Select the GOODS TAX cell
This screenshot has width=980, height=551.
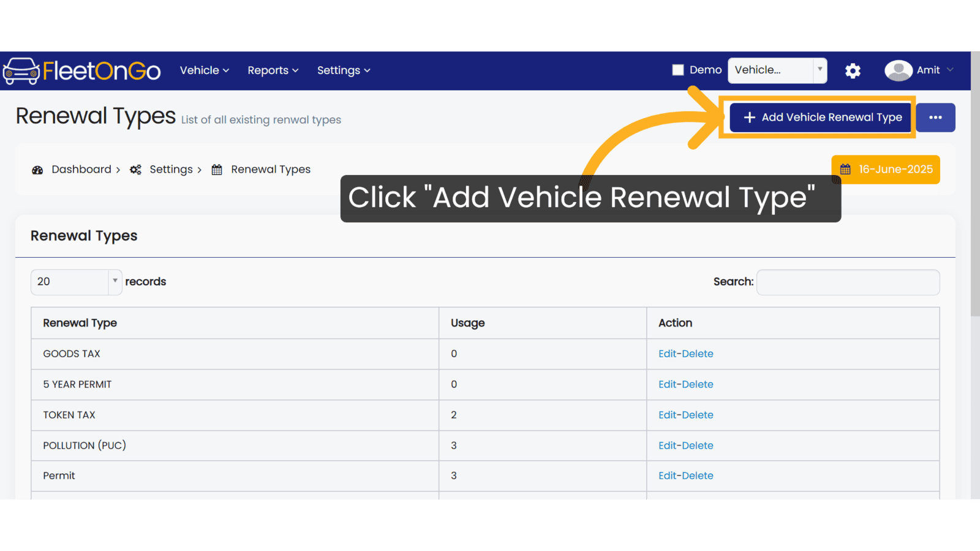[x=235, y=354]
